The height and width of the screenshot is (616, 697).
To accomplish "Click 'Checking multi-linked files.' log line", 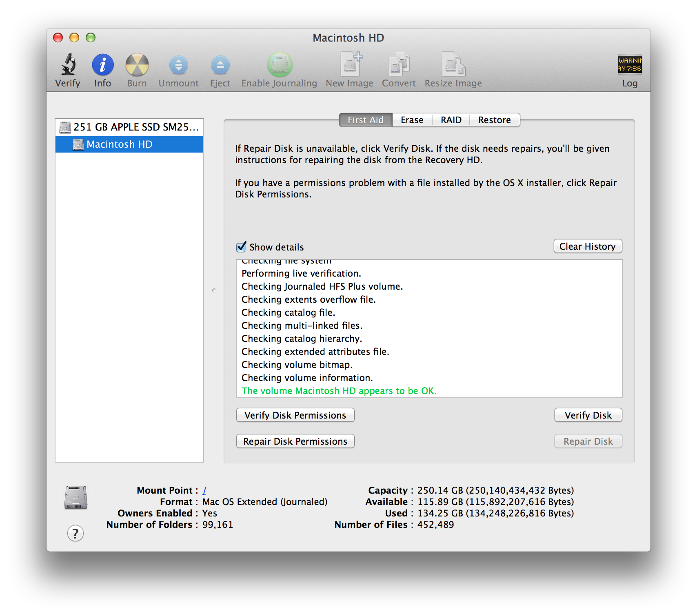I will [x=302, y=326].
